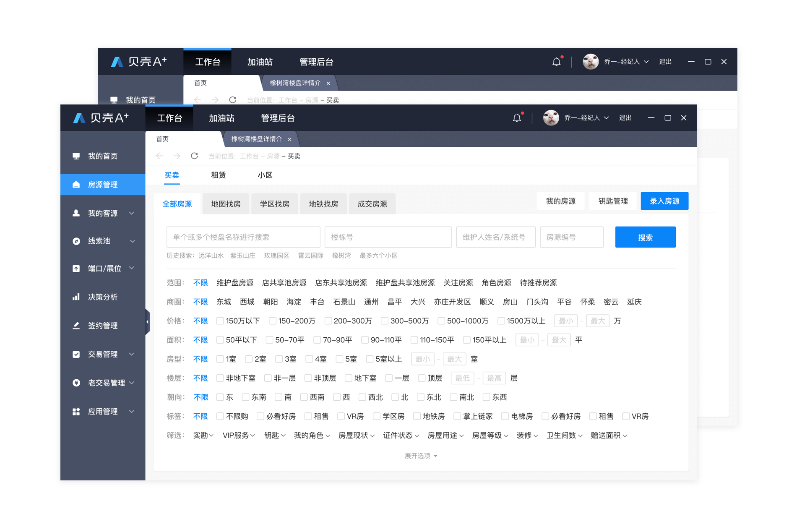Viewport: 802px width, 532px height.
Task: Switch to the 租赁 tab
Action: click(x=218, y=175)
